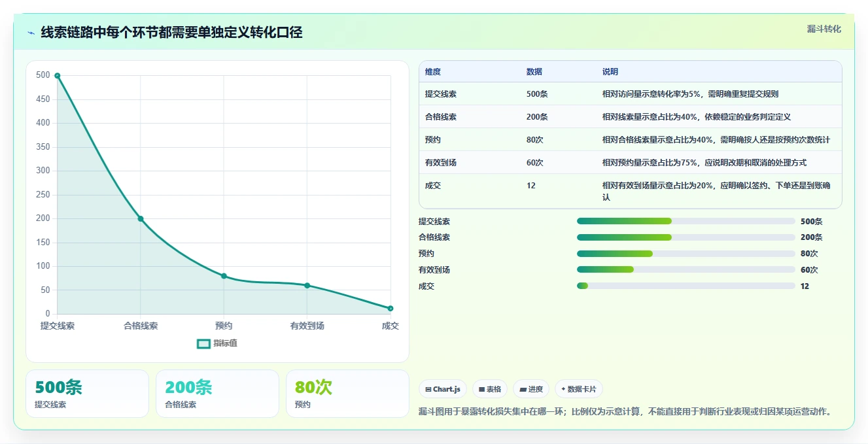Click the Chart.js tag

pyautogui.click(x=443, y=389)
